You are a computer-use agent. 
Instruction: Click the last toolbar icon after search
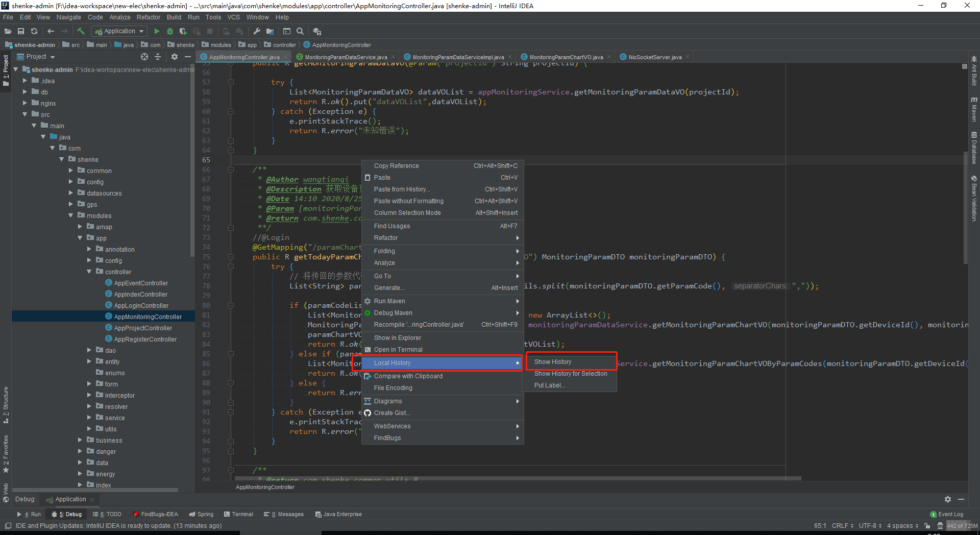click(317, 31)
